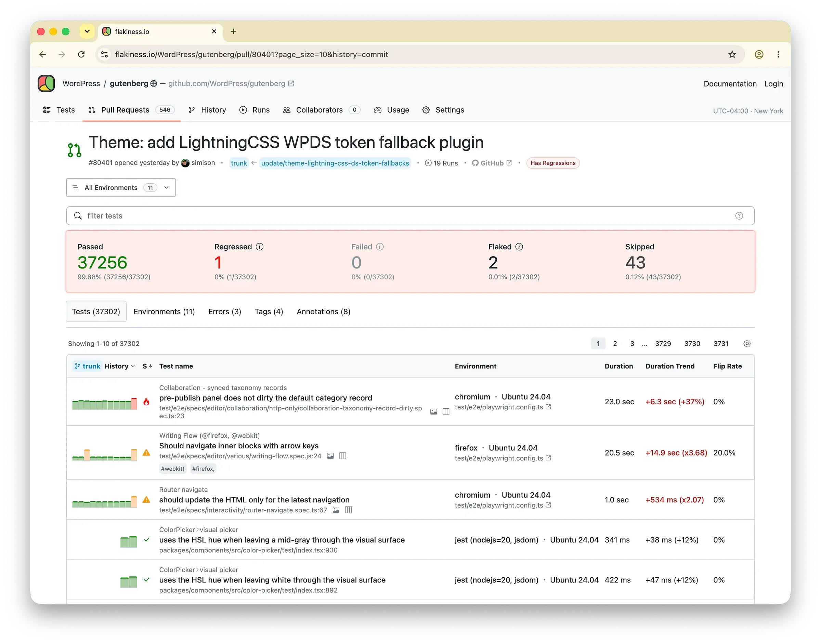Open external GitHub repo link icon

tap(291, 83)
